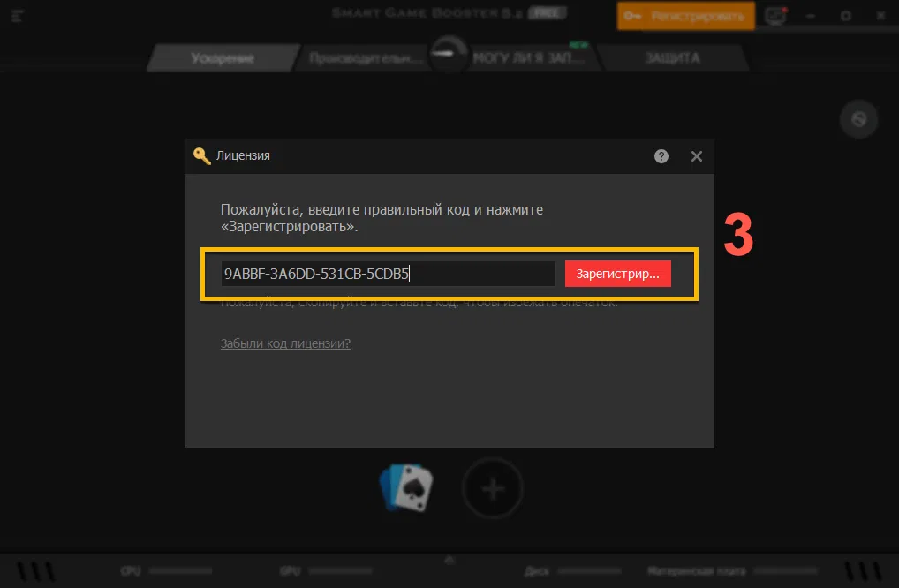
Task: Expand the bottom panel up arrow
Action: click(449, 560)
